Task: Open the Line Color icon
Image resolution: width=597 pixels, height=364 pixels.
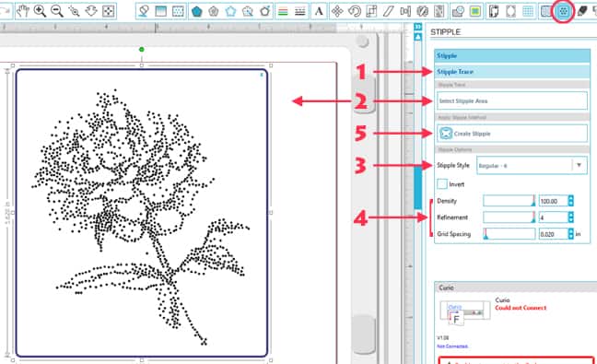Action: pyautogui.click(x=283, y=11)
